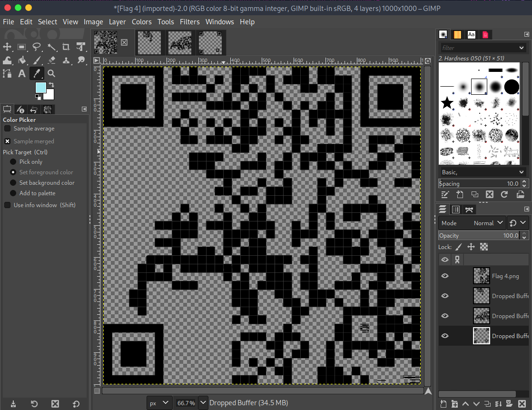Swap foreground and background colors
Screen dimensions: 532x410
click(51, 84)
